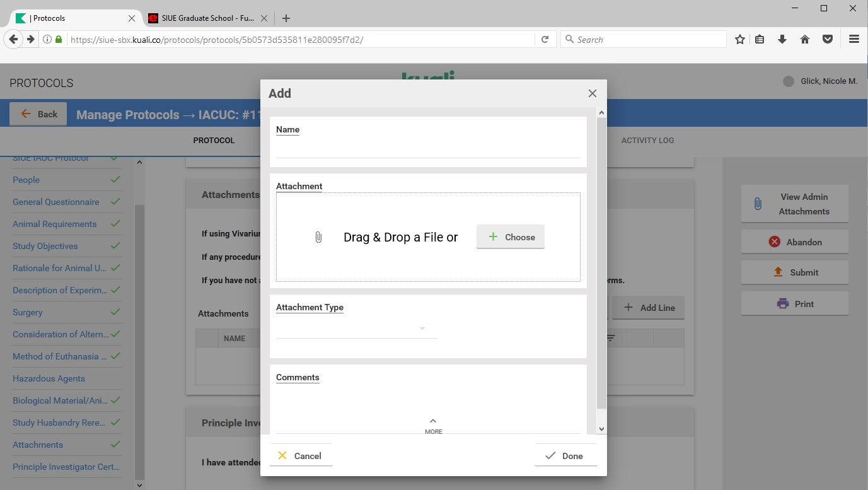Bookmark this page with star icon

pos(739,40)
